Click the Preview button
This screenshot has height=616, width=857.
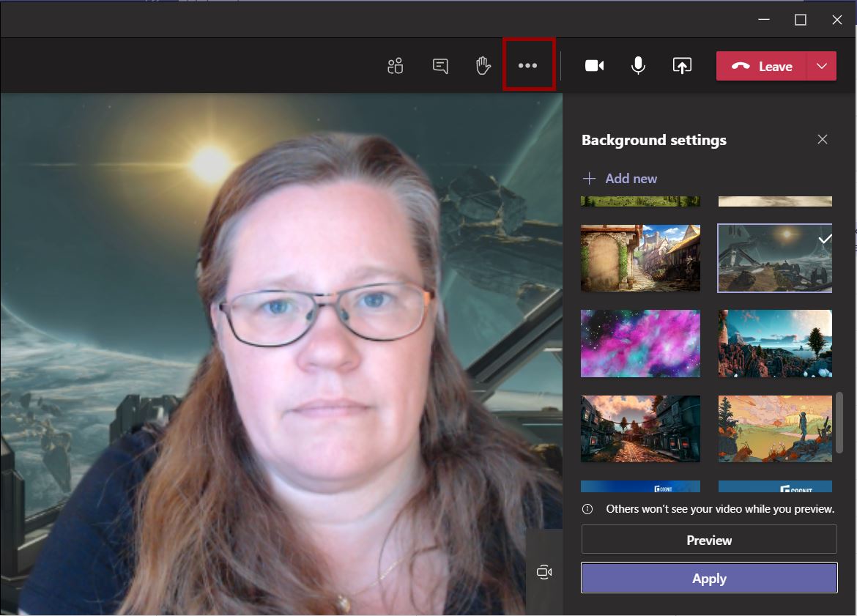[x=708, y=540]
